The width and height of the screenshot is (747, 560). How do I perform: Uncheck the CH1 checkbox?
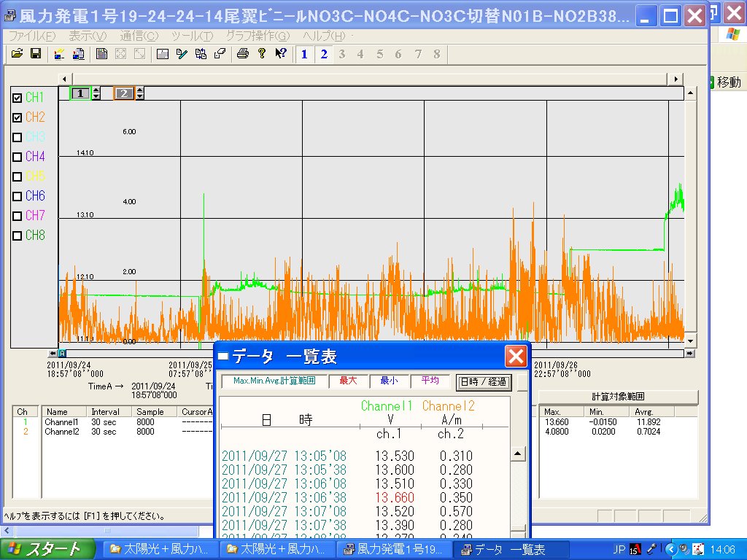[18, 98]
